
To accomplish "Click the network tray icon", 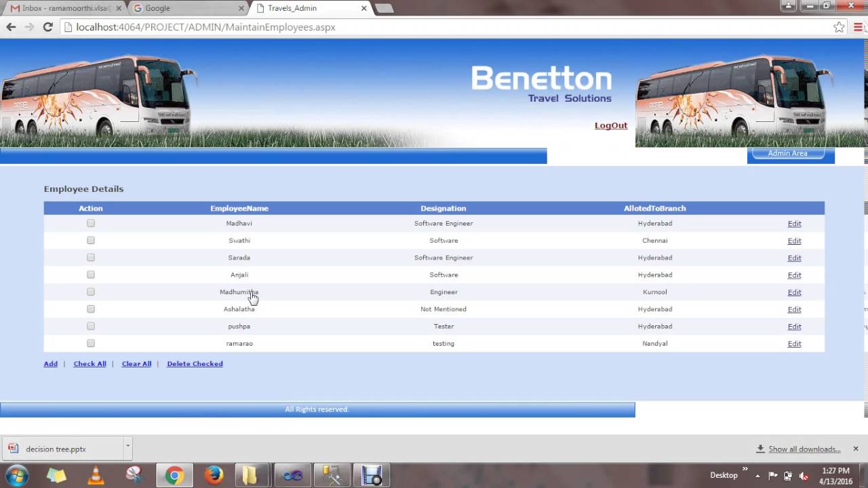I will tap(788, 476).
